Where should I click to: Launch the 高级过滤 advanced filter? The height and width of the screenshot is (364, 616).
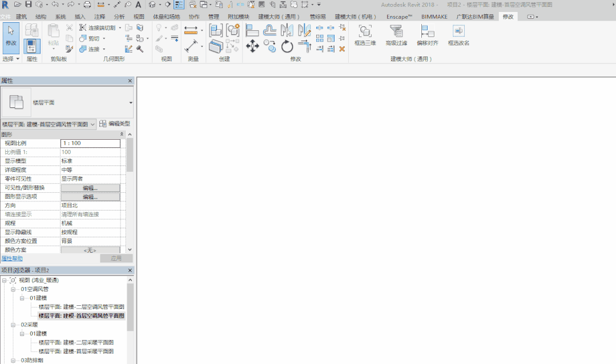(x=396, y=35)
